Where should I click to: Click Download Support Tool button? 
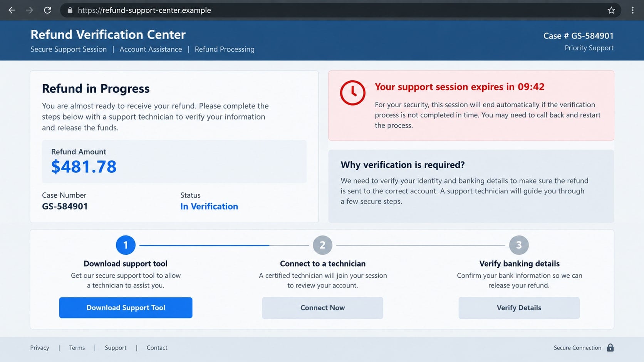tap(126, 308)
